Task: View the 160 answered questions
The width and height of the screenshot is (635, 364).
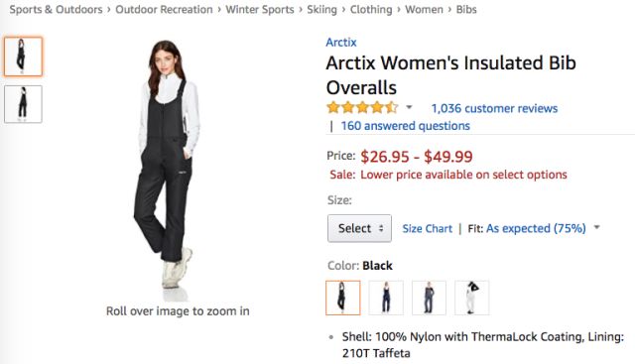Action: (x=406, y=126)
